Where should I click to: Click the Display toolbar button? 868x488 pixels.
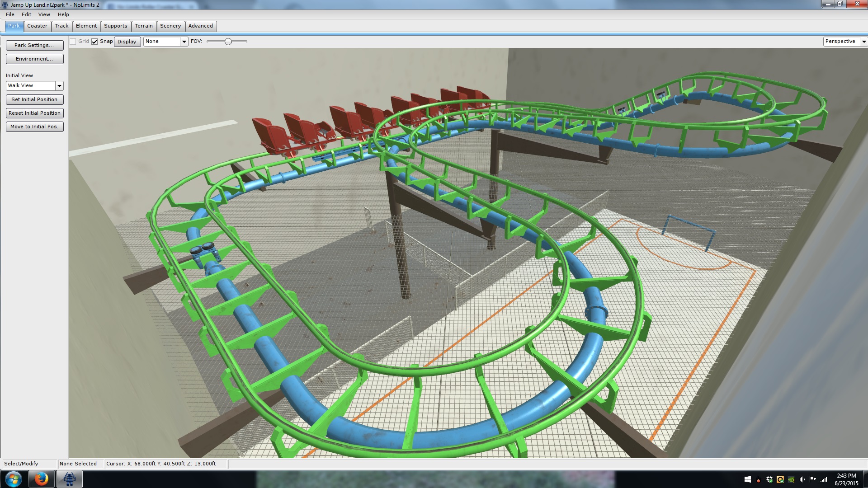tap(127, 42)
